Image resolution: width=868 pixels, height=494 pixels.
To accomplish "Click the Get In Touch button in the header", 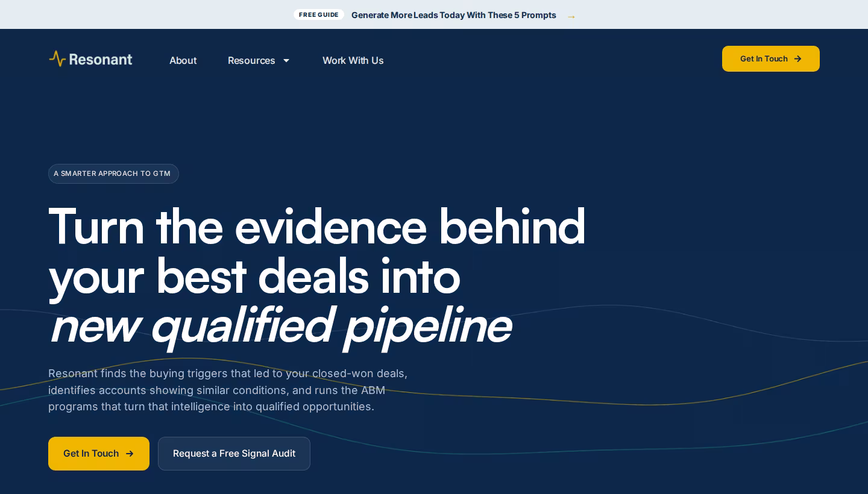I will pyautogui.click(x=771, y=58).
